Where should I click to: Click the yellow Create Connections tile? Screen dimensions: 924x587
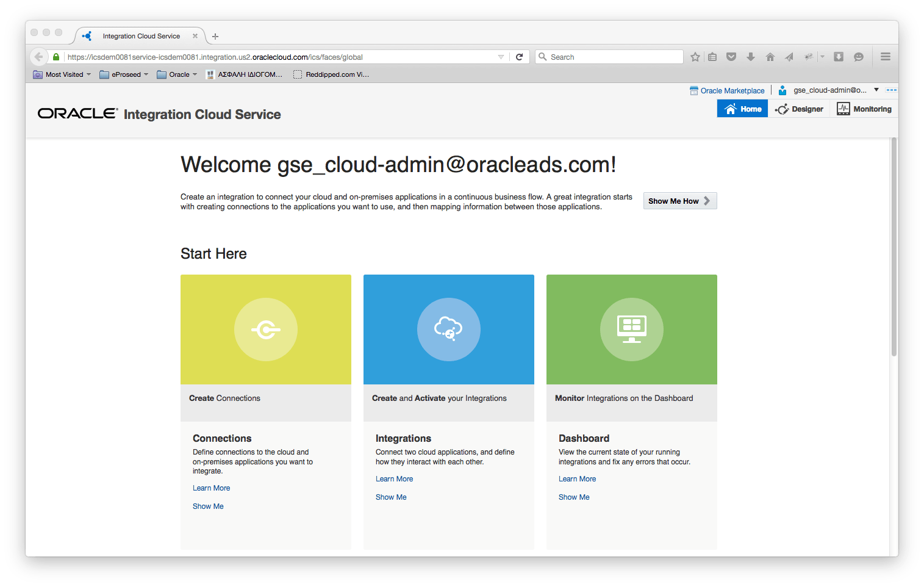(x=266, y=330)
